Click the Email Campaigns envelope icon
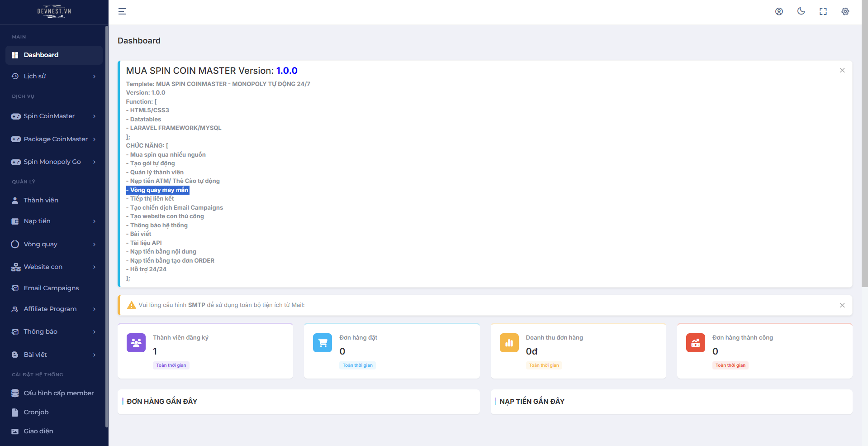The height and width of the screenshot is (446, 868). tap(15, 288)
